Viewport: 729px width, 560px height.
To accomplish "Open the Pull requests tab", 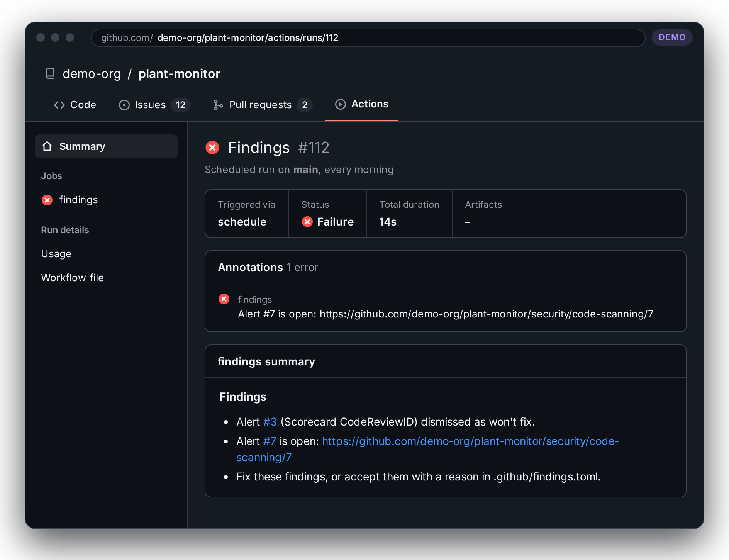I will [x=263, y=105].
